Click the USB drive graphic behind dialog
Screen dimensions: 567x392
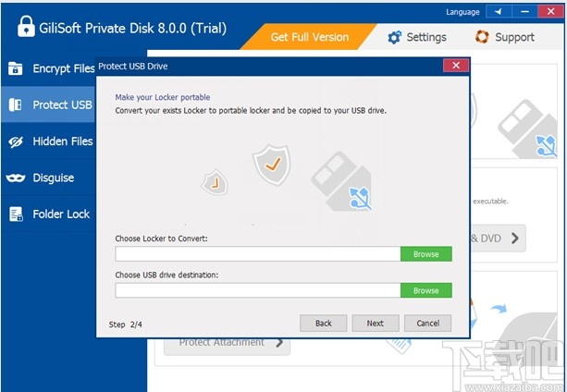529,129
